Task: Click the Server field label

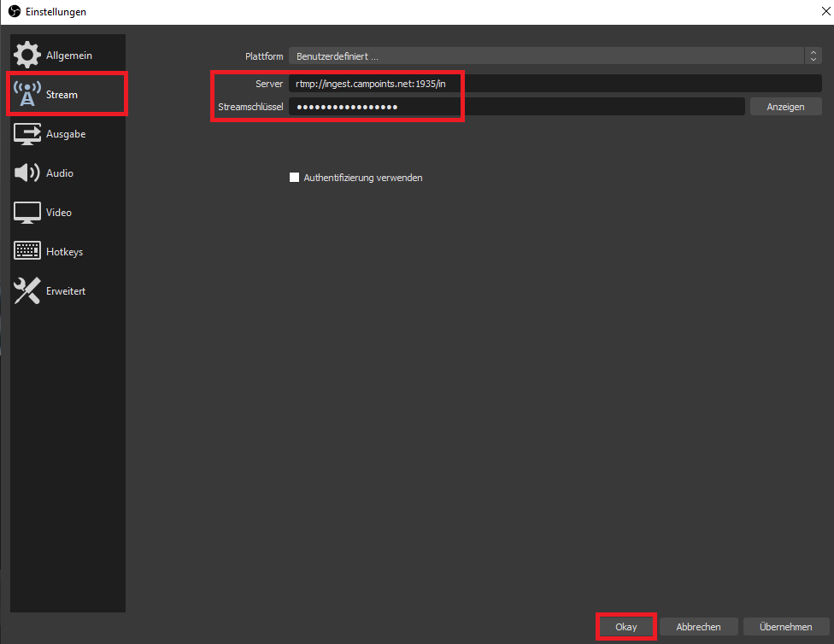Action: point(269,84)
